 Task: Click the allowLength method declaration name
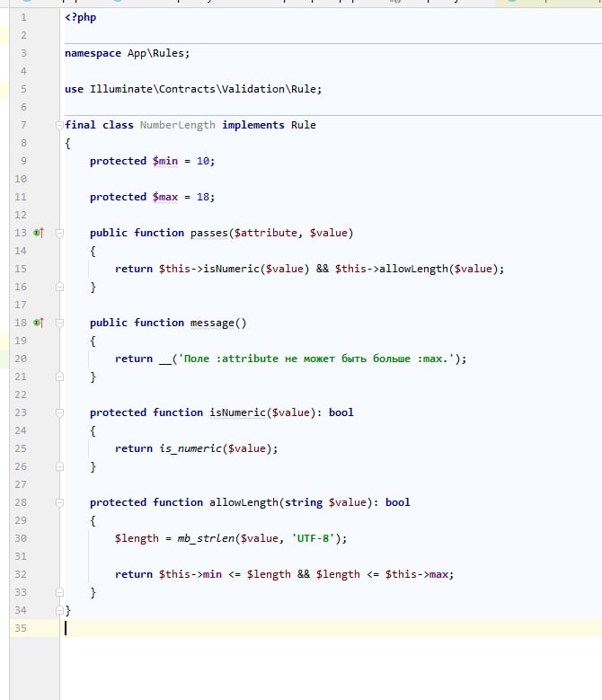click(x=243, y=502)
